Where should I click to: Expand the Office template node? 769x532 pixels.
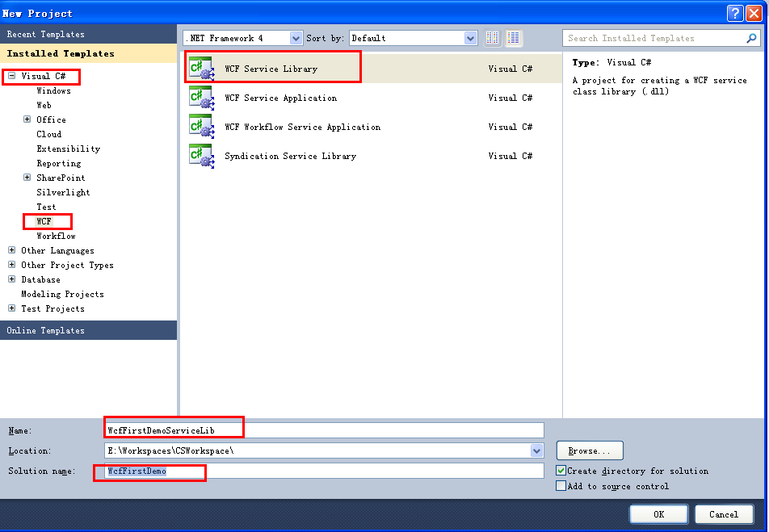pyautogui.click(x=27, y=119)
